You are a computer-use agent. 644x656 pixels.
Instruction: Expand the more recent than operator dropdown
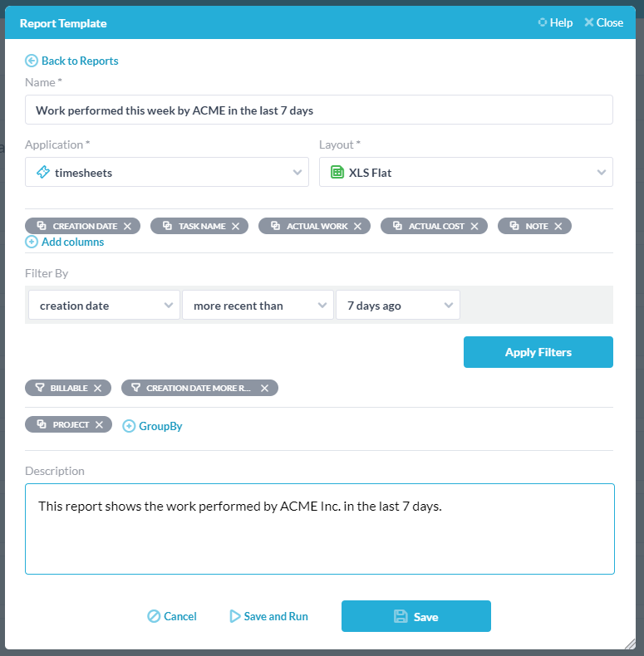coord(258,306)
